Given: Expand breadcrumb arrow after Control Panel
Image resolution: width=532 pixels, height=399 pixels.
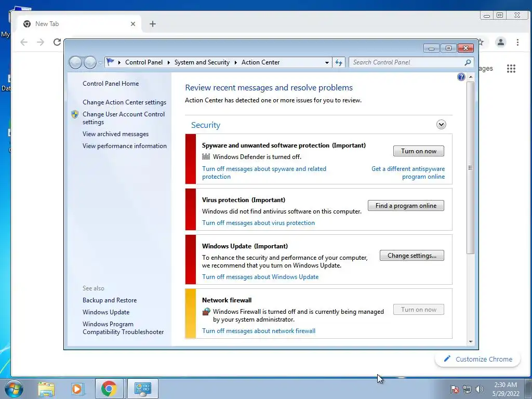Looking at the screenshot, I should [x=168, y=62].
